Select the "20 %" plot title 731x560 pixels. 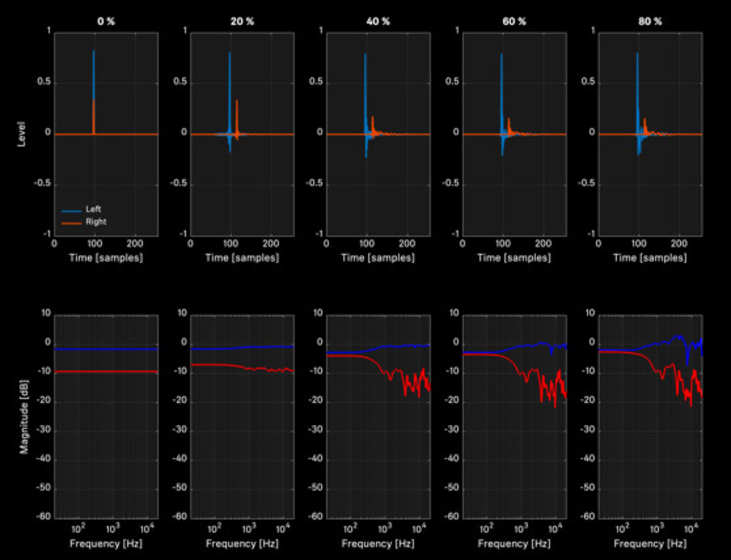click(x=242, y=21)
